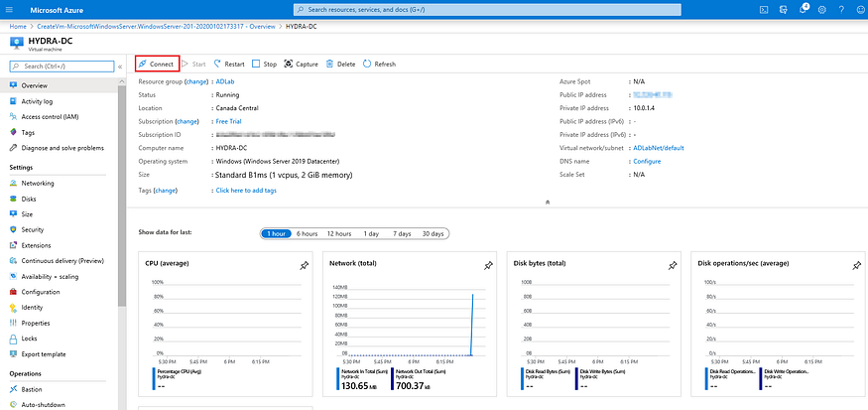Stop the HYDRA-DC virtual machine
This screenshot has height=410, width=868.
[264, 64]
